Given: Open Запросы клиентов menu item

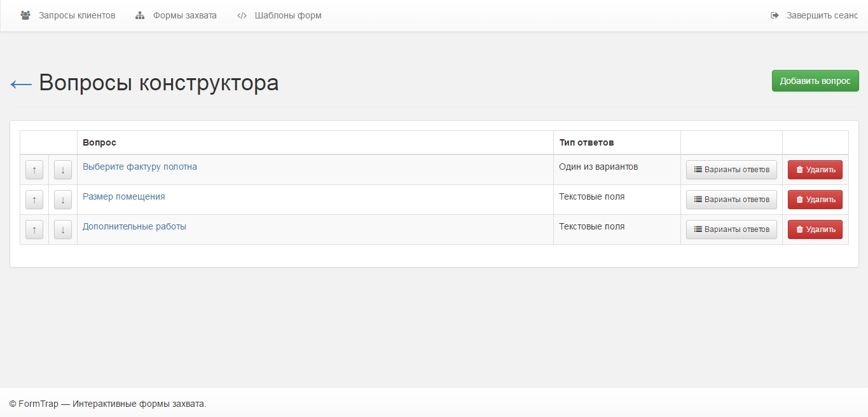Looking at the screenshot, I should pos(68,15).
